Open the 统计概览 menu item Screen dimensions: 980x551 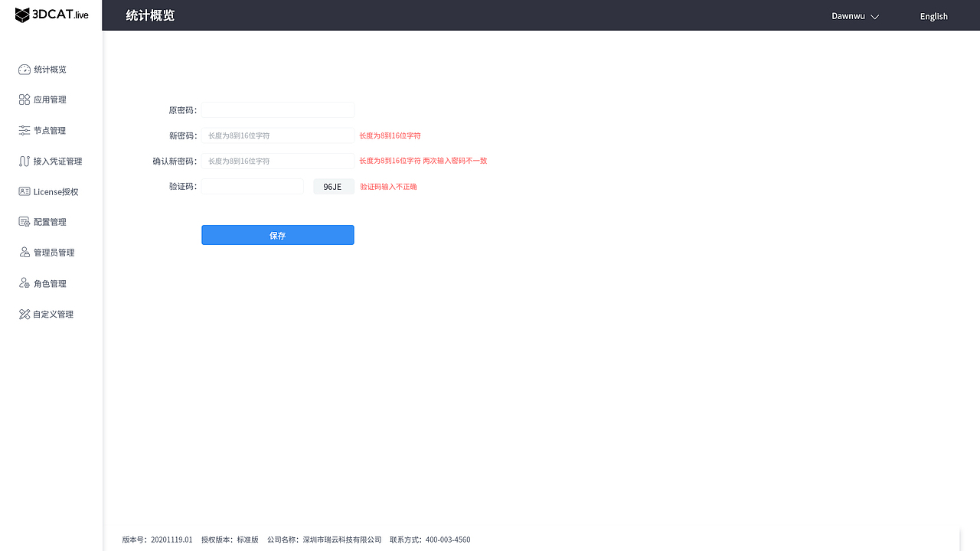pos(51,70)
